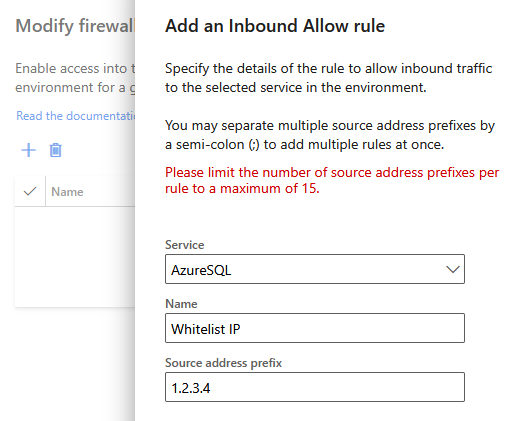Click the chevron arrow in Service combo box
The height and width of the screenshot is (421, 518).
[453, 269]
